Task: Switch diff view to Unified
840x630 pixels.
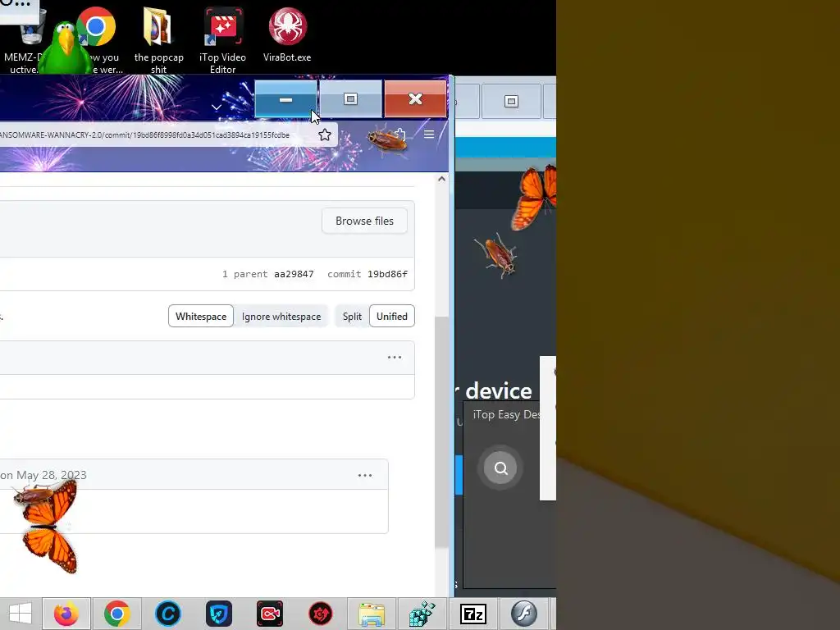Action: [391, 316]
